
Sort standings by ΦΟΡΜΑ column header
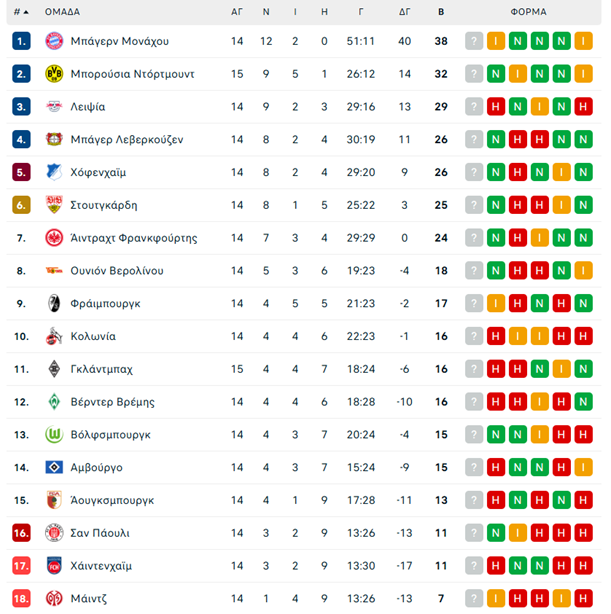pyautogui.click(x=528, y=12)
